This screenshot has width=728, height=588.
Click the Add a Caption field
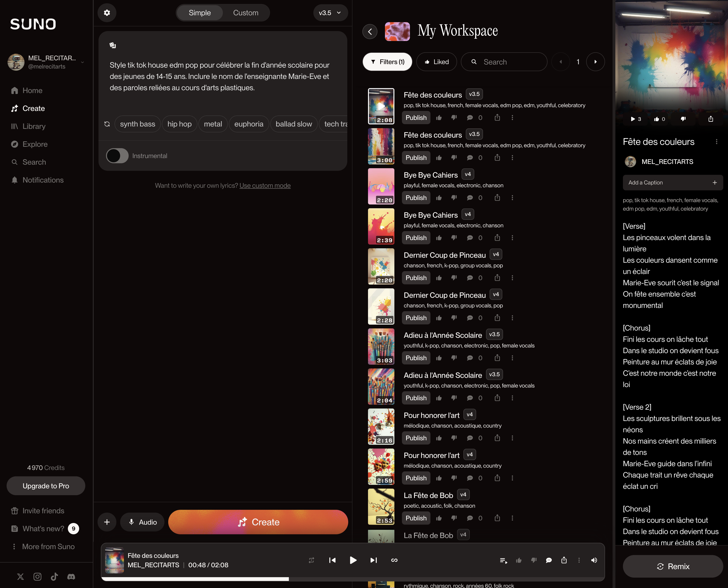(x=673, y=183)
